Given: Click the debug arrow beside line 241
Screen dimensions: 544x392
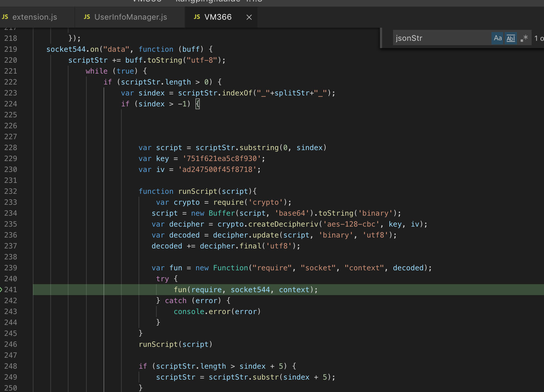Looking at the screenshot, I should pyautogui.click(x=1, y=290).
